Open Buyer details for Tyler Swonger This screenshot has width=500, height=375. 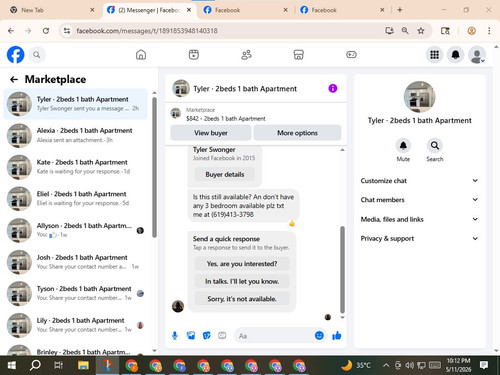225,174
